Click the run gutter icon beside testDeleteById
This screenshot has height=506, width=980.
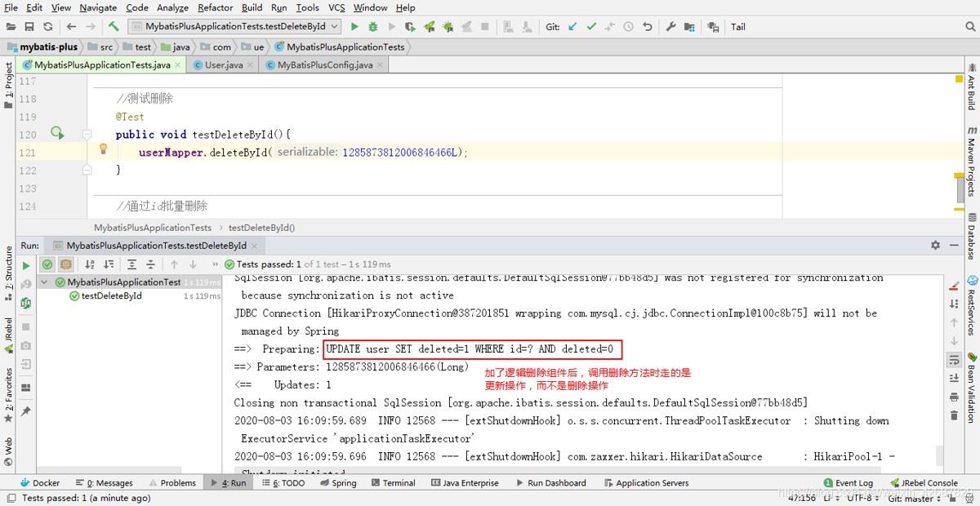(57, 133)
